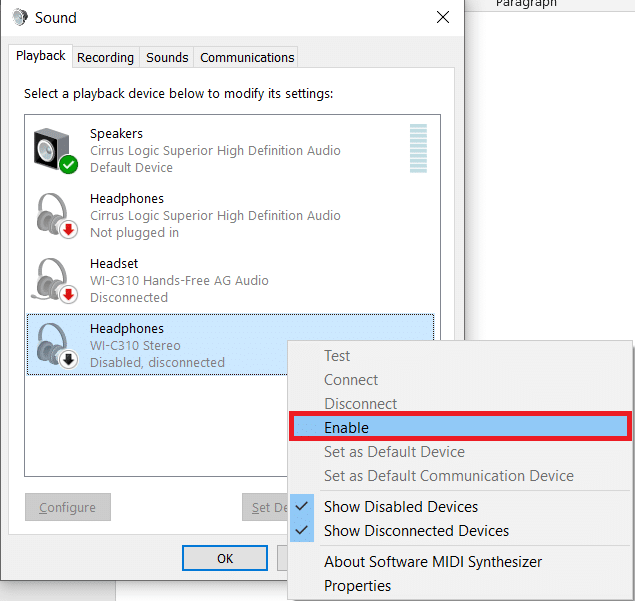Open About Software MIDI Synthesizer

[x=432, y=562]
